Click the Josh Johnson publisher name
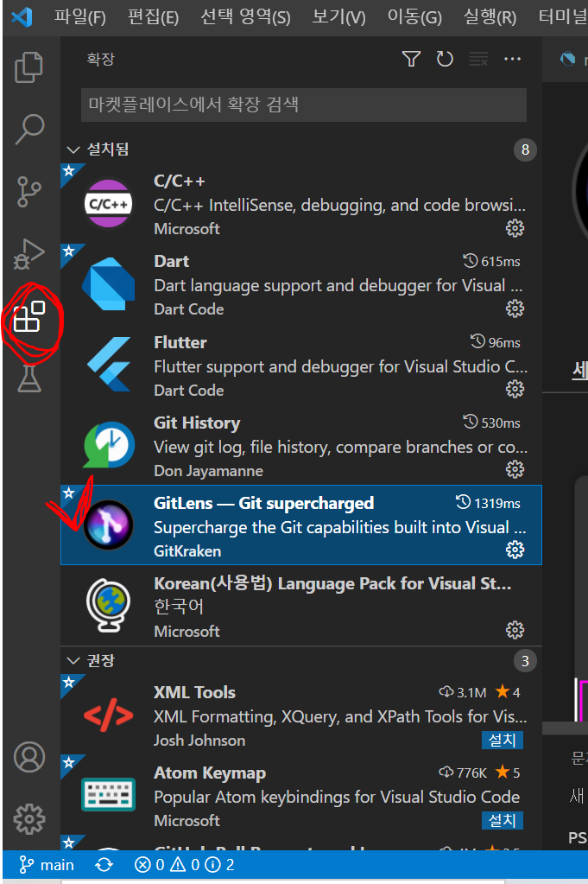 (x=199, y=741)
